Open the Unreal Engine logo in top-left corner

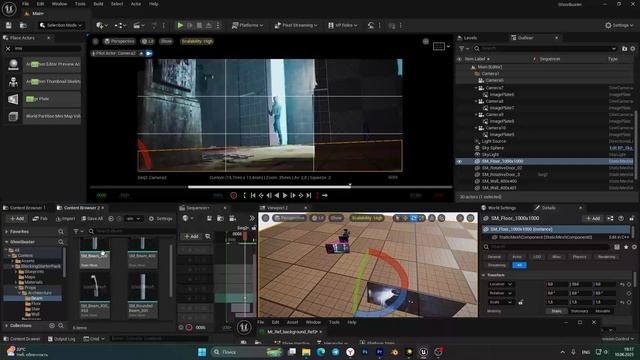[9, 9]
